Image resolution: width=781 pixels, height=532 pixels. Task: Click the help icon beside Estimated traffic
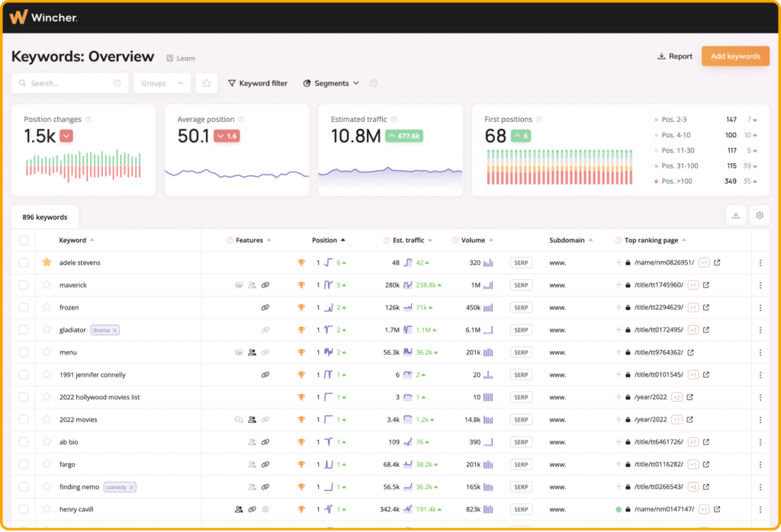click(x=394, y=120)
